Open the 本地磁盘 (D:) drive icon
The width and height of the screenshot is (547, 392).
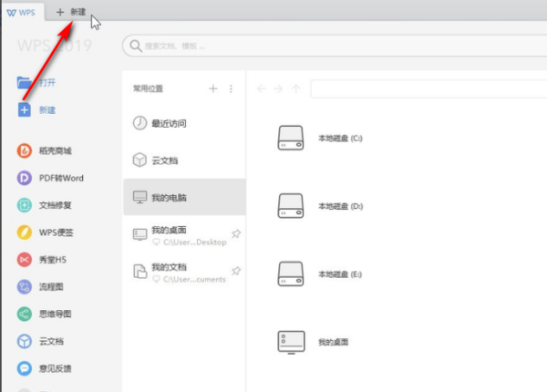291,206
